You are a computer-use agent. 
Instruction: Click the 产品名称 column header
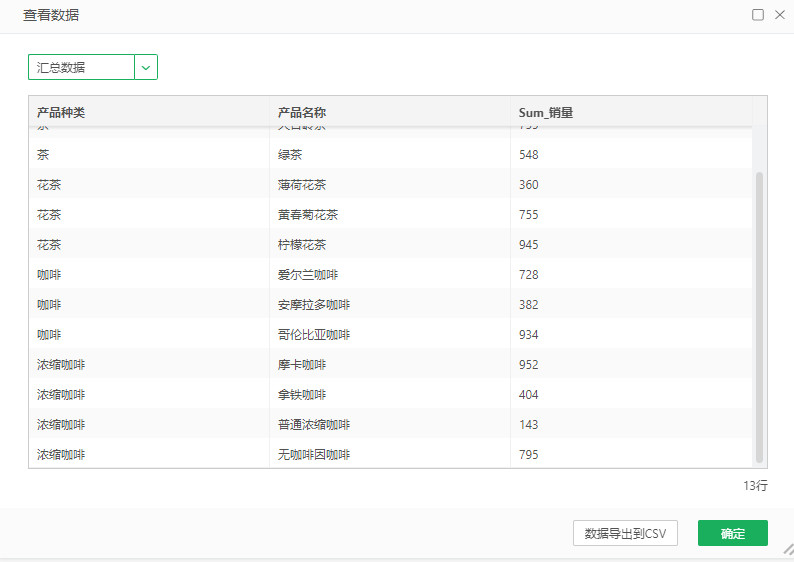coord(302,113)
